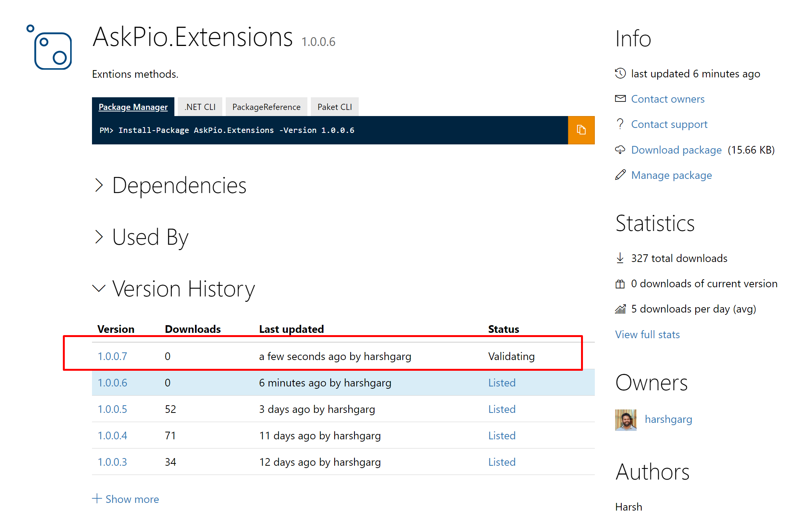Copy the install command with orange button
This screenshot has height=532, width=806.
581,130
